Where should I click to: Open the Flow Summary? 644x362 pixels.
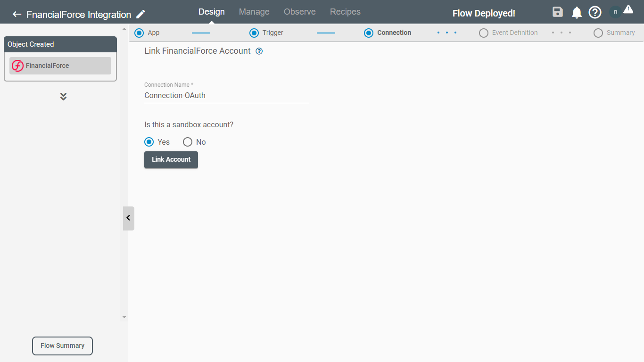point(62,346)
